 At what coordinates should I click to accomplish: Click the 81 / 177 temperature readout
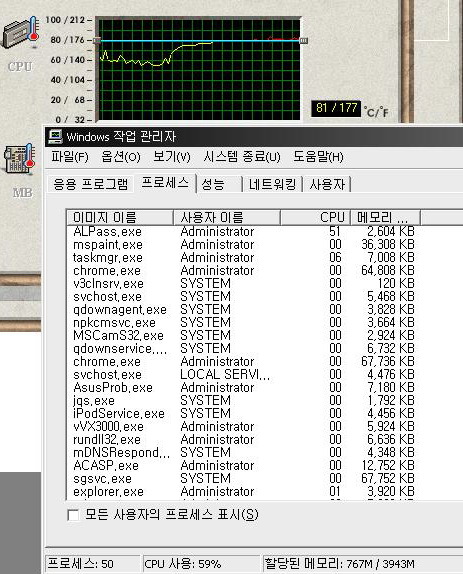click(x=336, y=108)
